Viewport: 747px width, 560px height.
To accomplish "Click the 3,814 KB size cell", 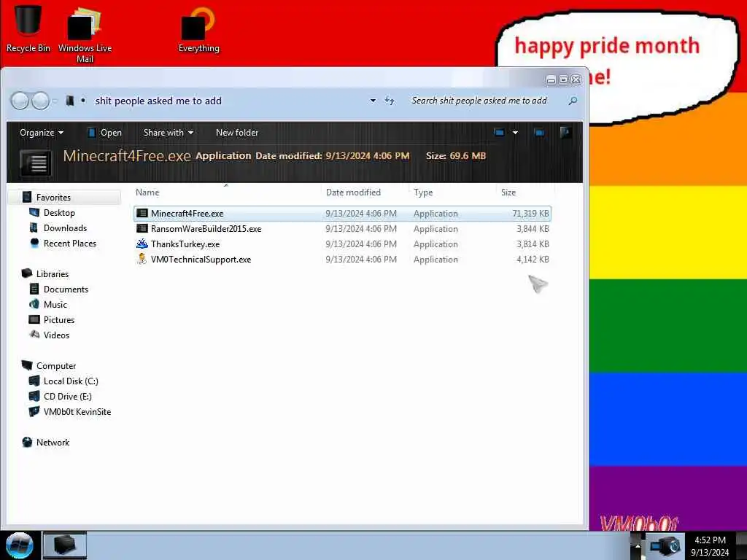I will coord(533,244).
